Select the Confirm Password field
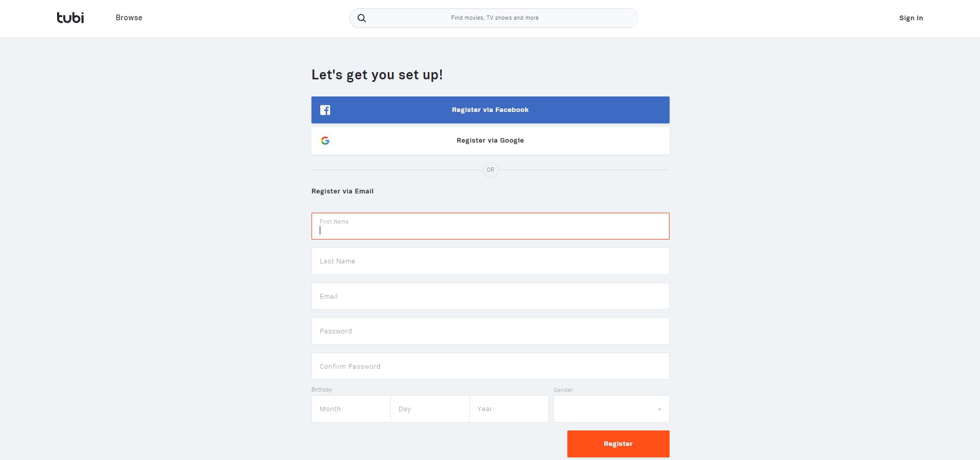Viewport: 980px width, 460px height. click(491, 367)
